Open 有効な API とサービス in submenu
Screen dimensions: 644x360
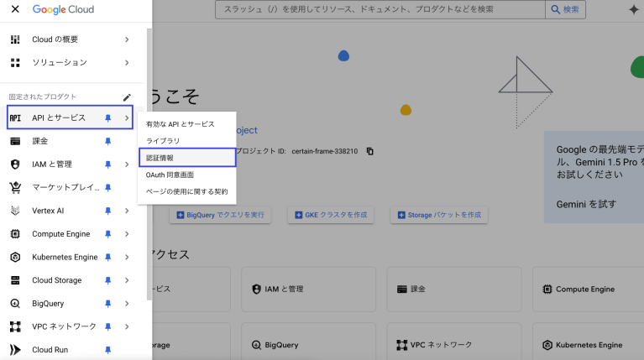(180, 124)
